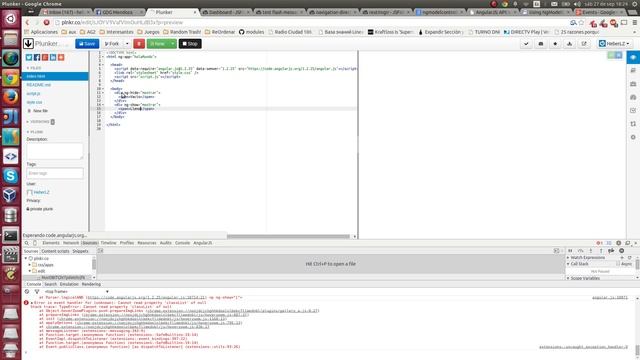Click the green preview refresh button
The height and width of the screenshot is (360, 640).
(x=611, y=55)
